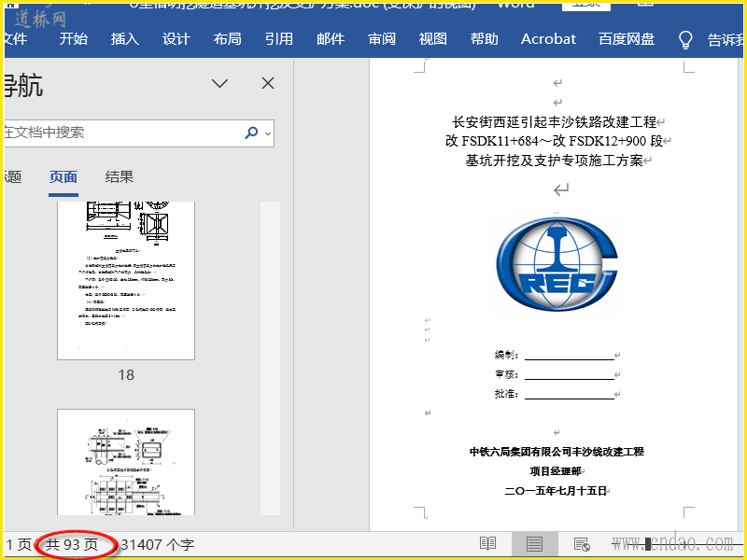Screen dimensions: 747x560
Task: Open the 视图 ribbon tab
Action: click(x=433, y=38)
